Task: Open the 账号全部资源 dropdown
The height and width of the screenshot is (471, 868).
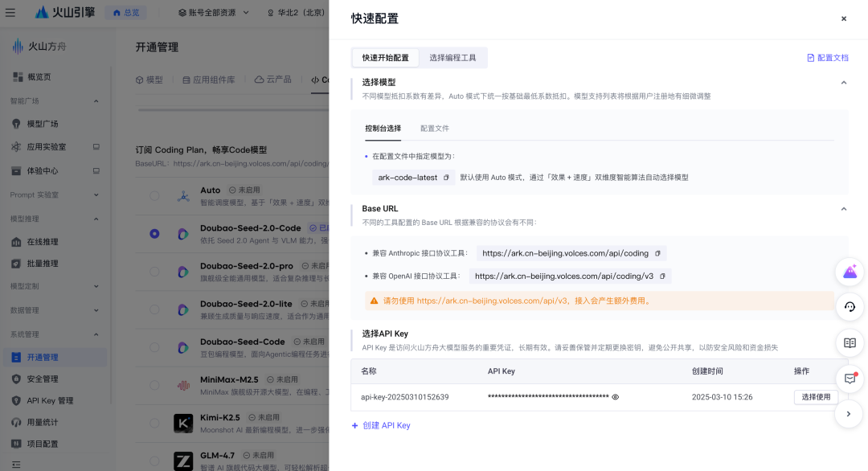Action: [214, 12]
